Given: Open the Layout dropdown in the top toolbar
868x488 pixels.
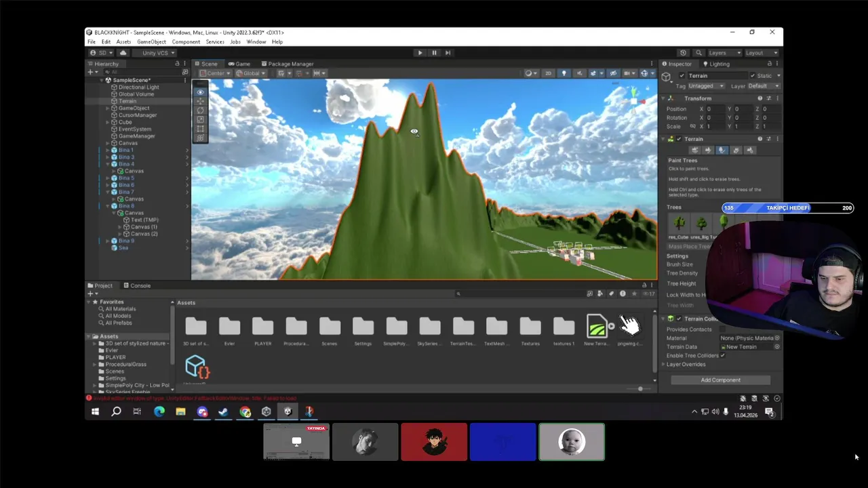Looking at the screenshot, I should (762, 52).
